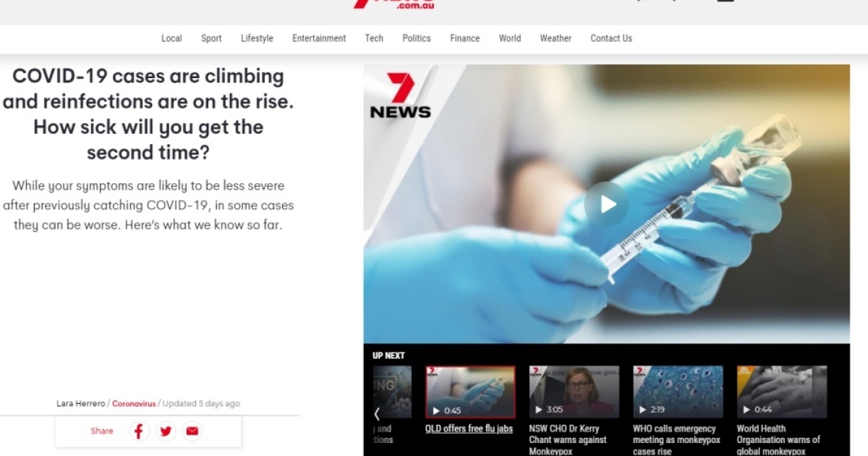
Task: Share article on Facebook icon
Action: [140, 431]
